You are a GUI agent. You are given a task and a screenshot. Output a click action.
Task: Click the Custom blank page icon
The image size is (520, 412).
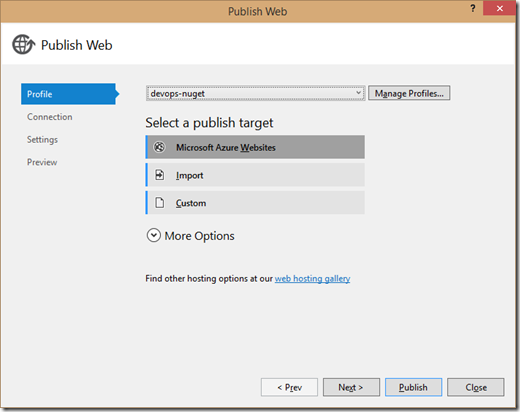click(160, 202)
